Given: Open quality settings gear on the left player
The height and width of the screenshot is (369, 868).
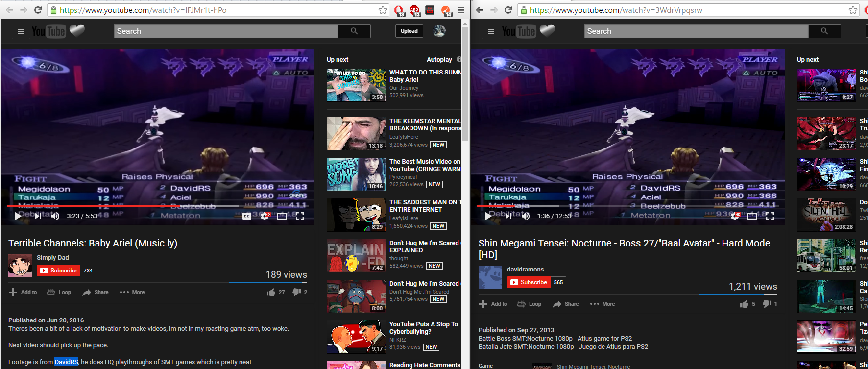Looking at the screenshot, I should (265, 216).
